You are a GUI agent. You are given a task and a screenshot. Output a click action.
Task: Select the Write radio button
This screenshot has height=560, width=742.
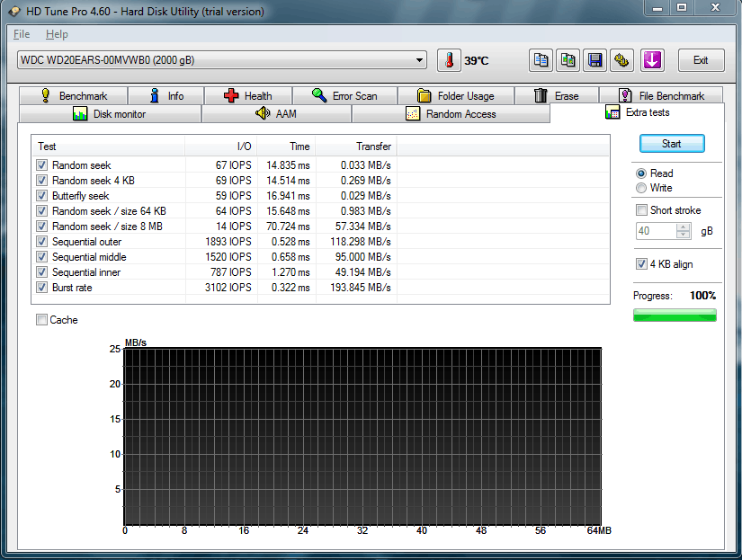point(641,188)
